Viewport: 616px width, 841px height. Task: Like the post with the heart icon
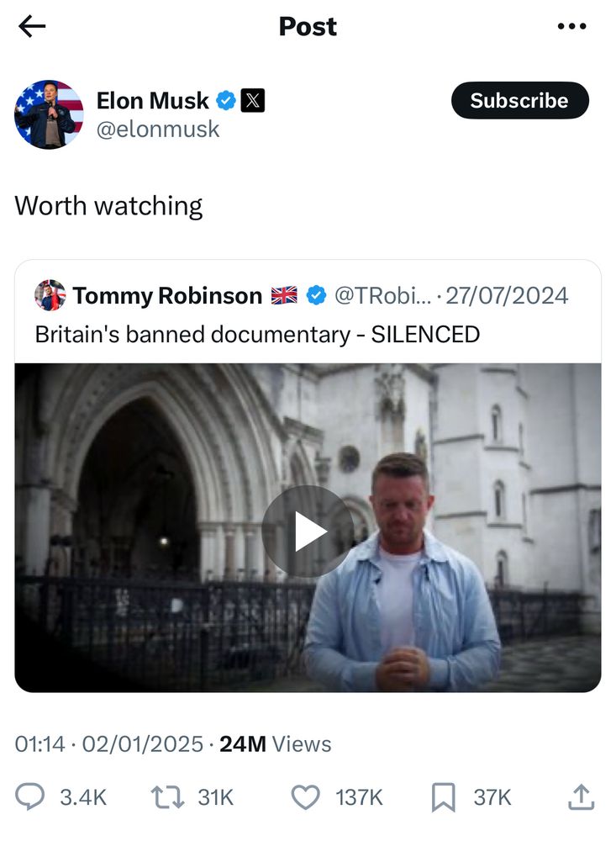(305, 796)
